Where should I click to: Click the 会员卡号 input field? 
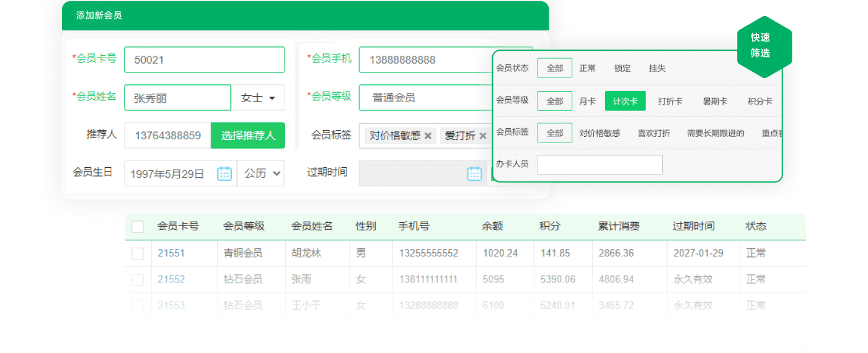[205, 60]
